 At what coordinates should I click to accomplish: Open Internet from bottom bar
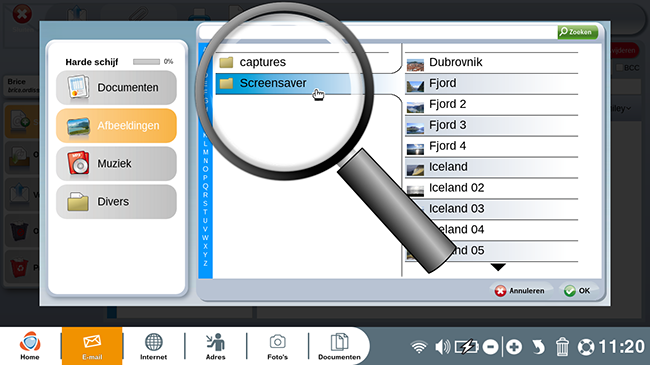pyautogui.click(x=153, y=346)
